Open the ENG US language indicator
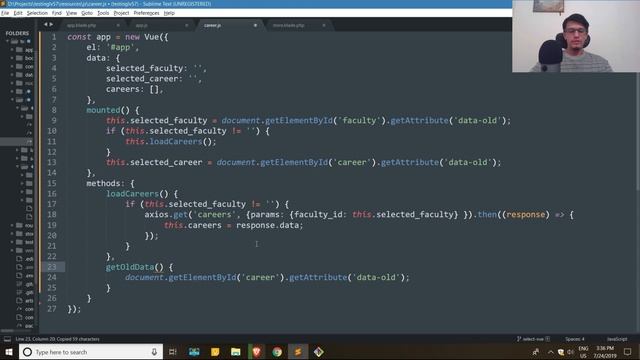This screenshot has width=640, height=360. tap(583, 352)
